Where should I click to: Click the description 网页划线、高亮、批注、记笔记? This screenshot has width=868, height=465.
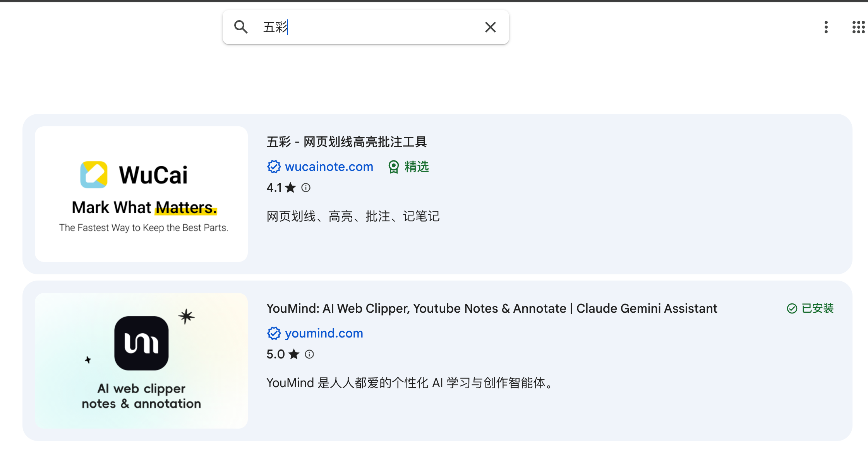(x=353, y=216)
